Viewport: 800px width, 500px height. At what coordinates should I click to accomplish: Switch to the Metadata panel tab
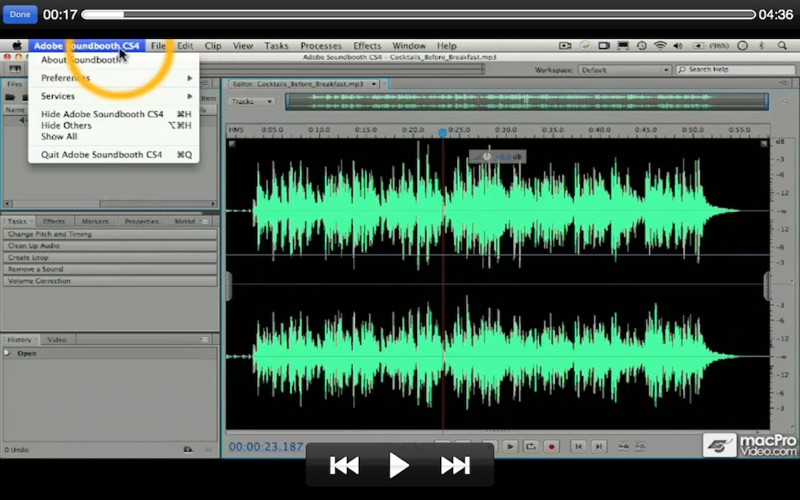185,221
